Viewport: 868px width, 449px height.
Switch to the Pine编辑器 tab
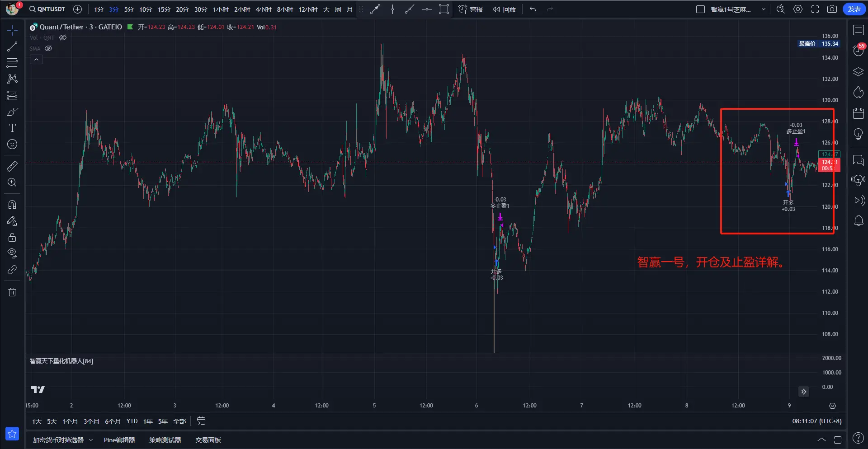coord(119,440)
